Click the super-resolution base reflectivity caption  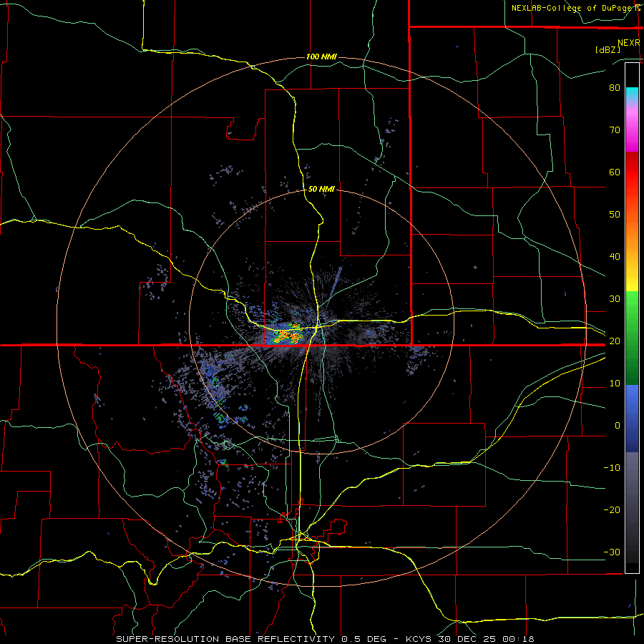click(x=326, y=639)
